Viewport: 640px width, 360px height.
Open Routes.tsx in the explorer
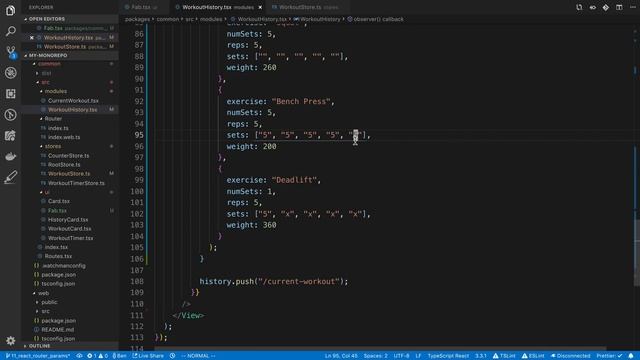click(x=58, y=256)
